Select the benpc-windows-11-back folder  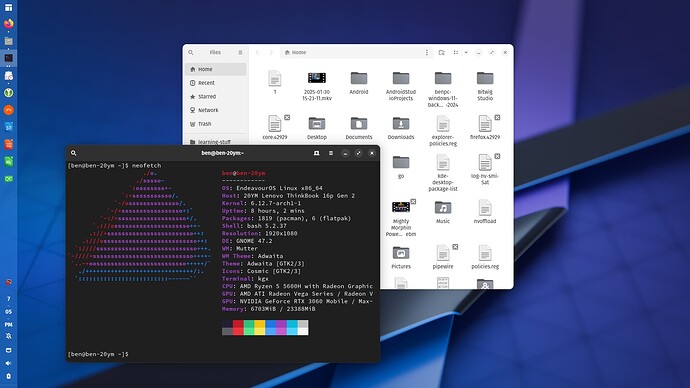tap(443, 89)
